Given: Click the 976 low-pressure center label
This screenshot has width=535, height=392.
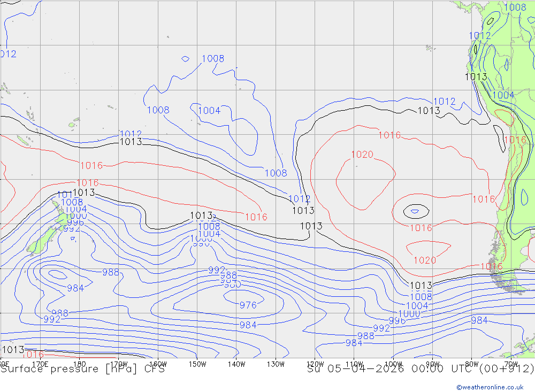Looking at the screenshot, I should [x=248, y=305].
